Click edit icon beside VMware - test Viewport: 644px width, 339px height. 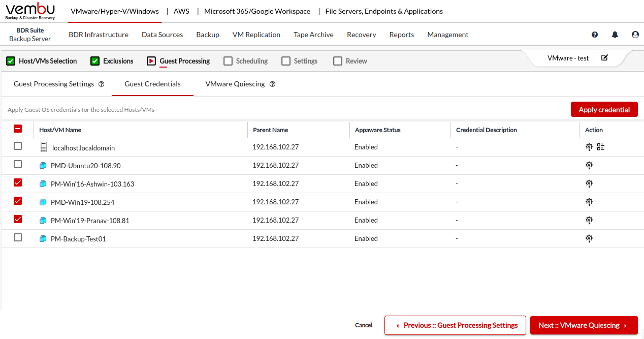pos(604,57)
